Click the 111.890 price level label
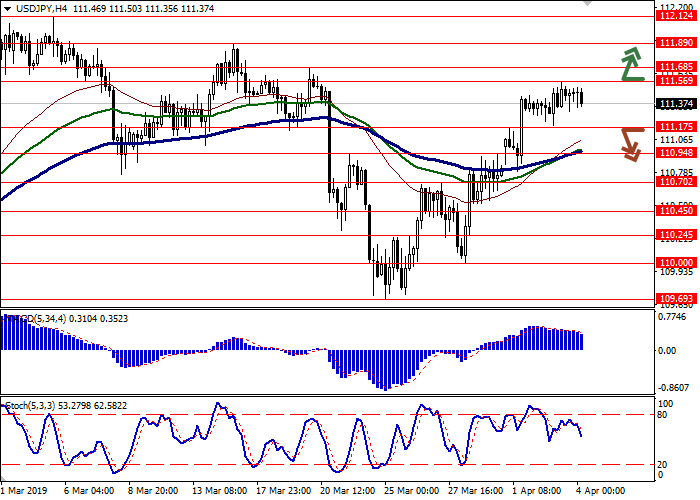The width and height of the screenshot is (700, 500). [x=676, y=43]
